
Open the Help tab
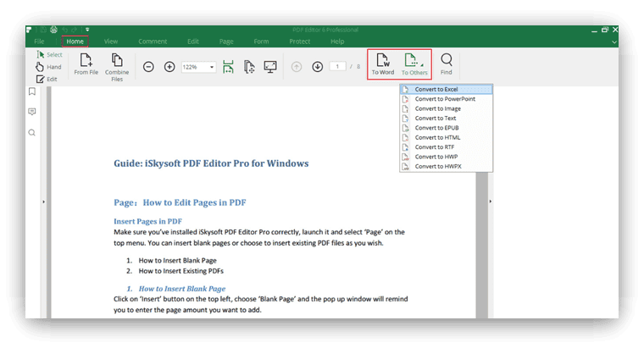pyautogui.click(x=337, y=41)
